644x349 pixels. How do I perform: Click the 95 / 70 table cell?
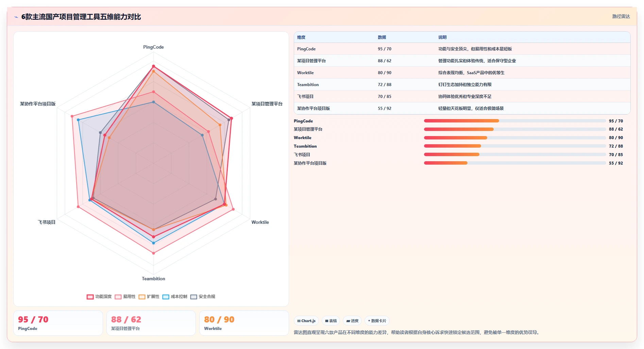(x=385, y=49)
